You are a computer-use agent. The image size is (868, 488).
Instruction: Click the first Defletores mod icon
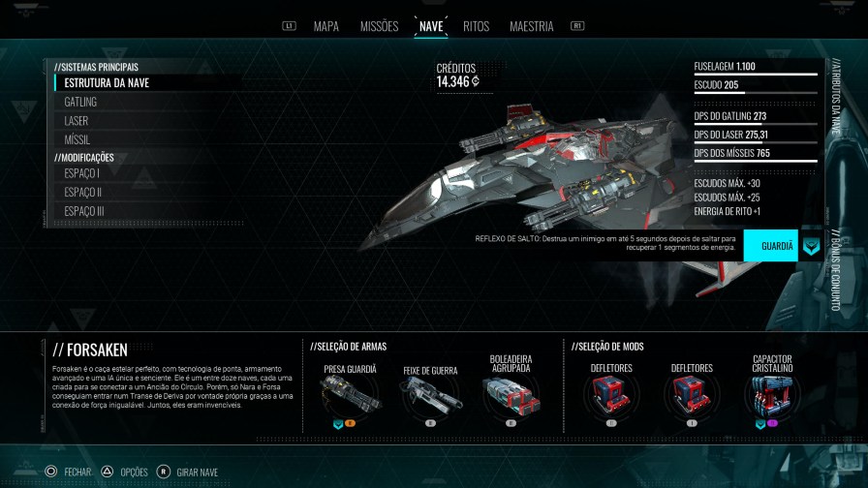611,394
